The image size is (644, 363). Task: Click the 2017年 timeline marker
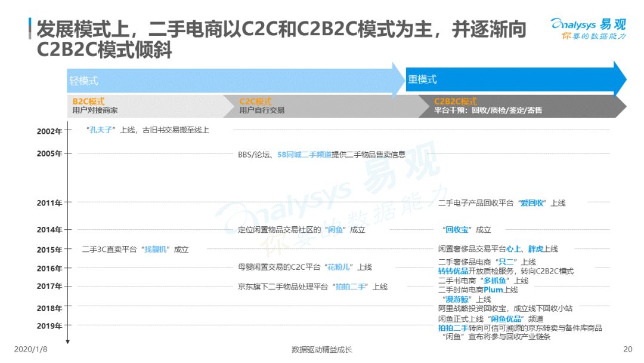(49, 286)
